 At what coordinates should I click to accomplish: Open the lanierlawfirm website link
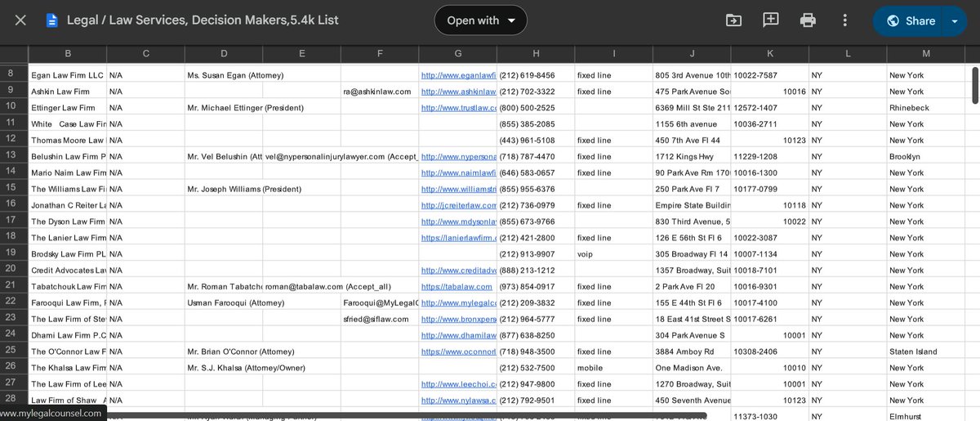pyautogui.click(x=458, y=238)
